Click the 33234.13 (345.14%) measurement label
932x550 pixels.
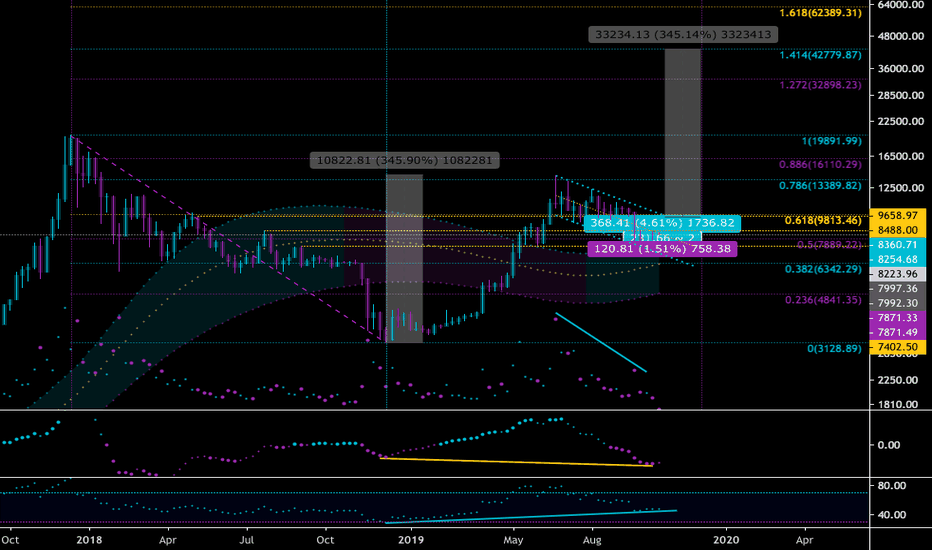click(x=683, y=34)
